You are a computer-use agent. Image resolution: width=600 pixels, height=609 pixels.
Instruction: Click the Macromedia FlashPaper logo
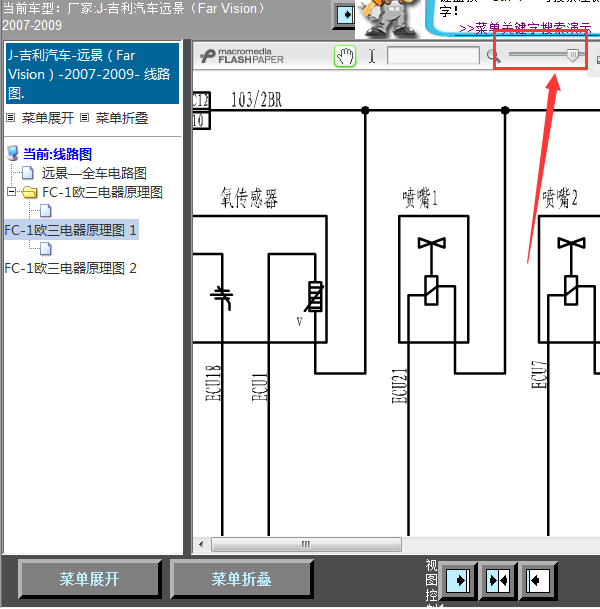point(242,56)
